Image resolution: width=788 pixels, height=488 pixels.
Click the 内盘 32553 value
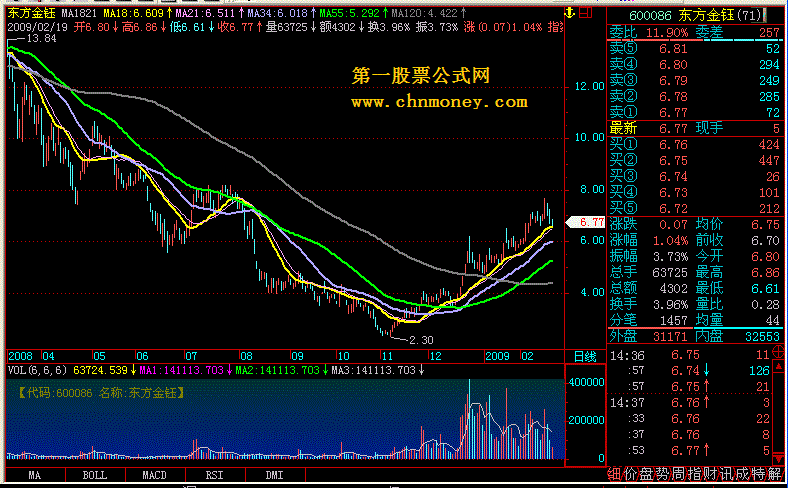762,336
